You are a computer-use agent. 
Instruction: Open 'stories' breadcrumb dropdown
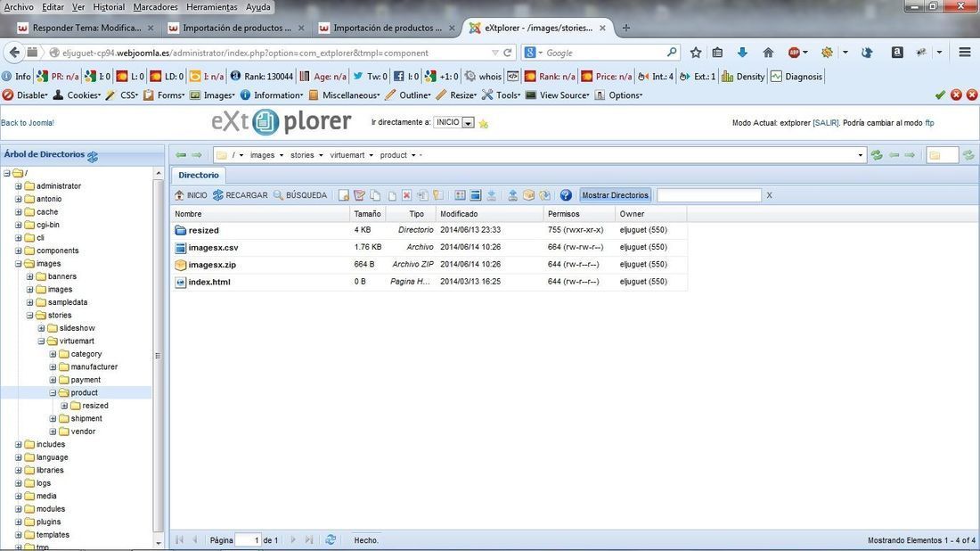point(321,155)
